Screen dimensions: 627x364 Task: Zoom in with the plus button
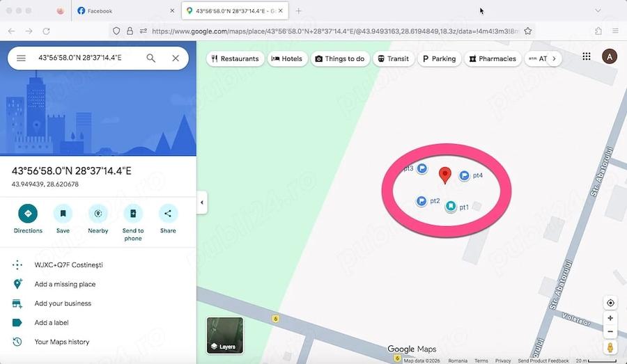(x=610, y=318)
